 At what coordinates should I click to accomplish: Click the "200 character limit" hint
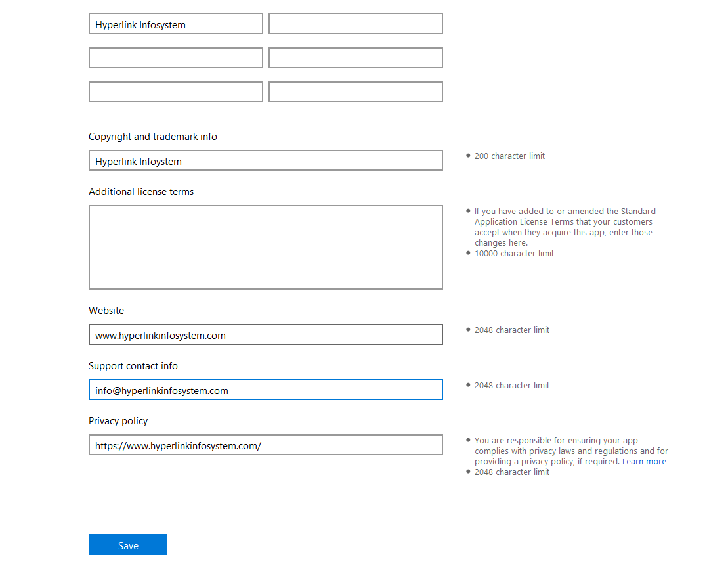pyautogui.click(x=509, y=156)
